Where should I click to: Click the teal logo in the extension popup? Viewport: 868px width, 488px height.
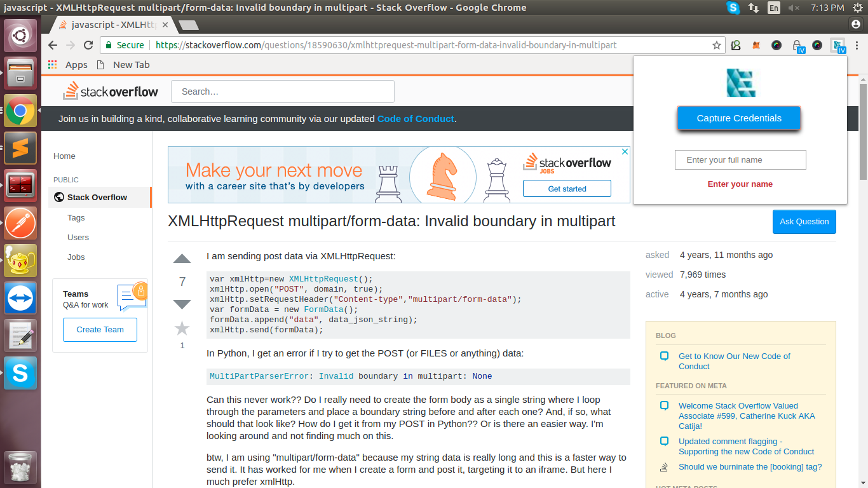[x=740, y=83]
